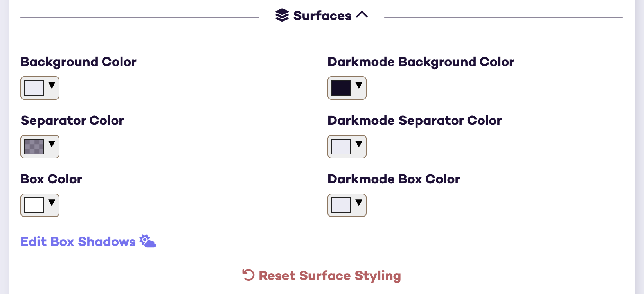The height and width of the screenshot is (294, 644).
Task: Click the Darkmode Box Color swatch
Action: click(341, 205)
